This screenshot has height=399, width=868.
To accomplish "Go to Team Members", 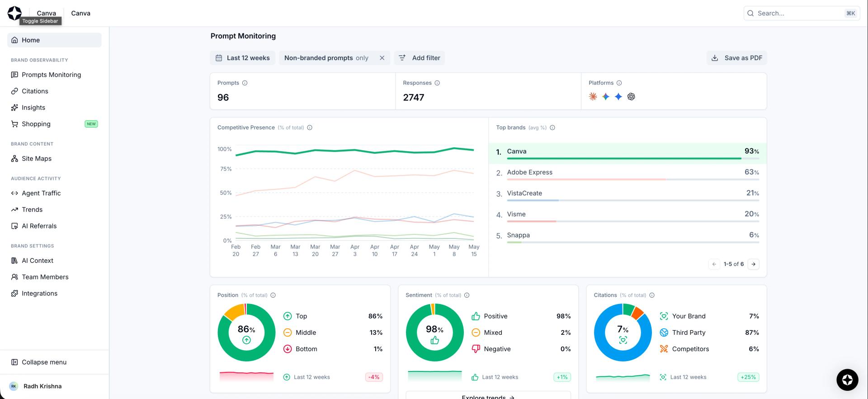I will [x=54, y=277].
